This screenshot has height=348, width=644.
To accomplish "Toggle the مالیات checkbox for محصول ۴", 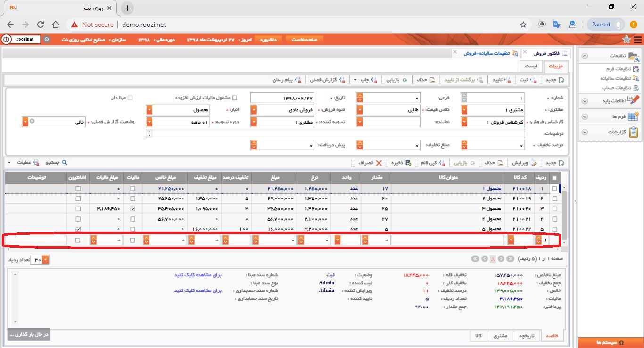I will (x=132, y=219).
